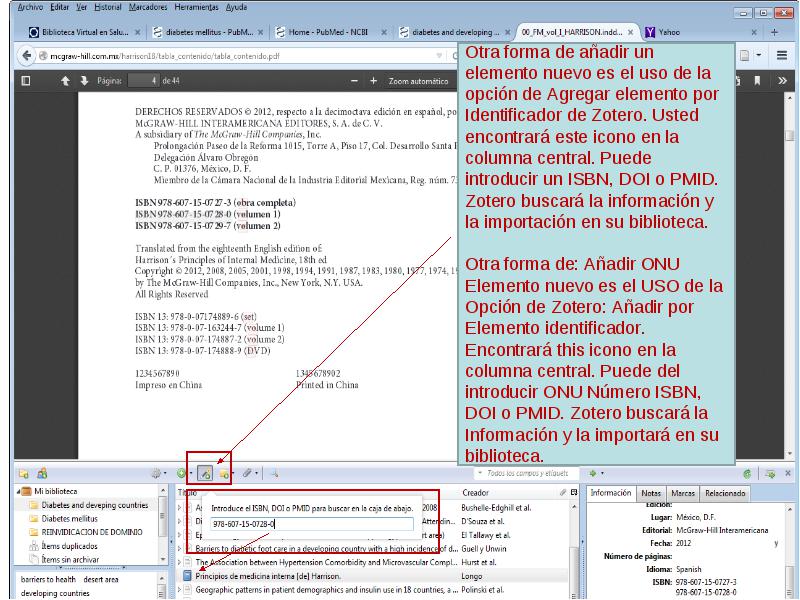Open the search mode dropdown in Zotero
Screen dimensions: 800x600
pos(480,473)
